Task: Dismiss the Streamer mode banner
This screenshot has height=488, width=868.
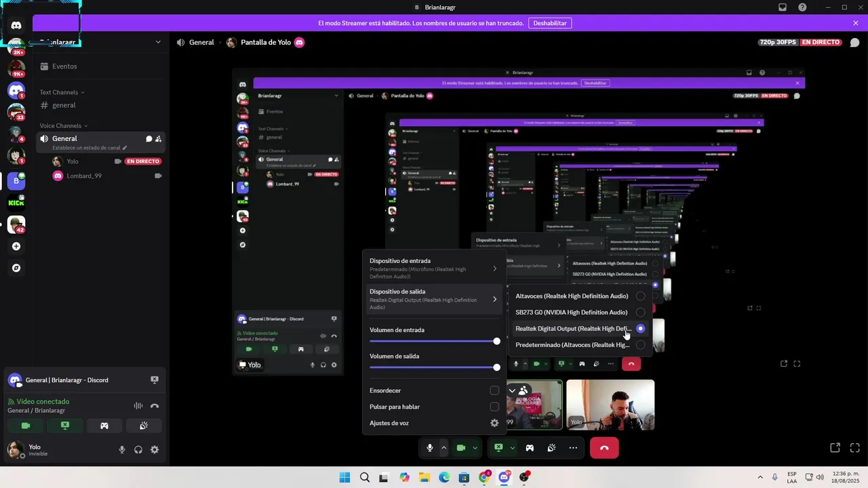Action: coord(856,23)
